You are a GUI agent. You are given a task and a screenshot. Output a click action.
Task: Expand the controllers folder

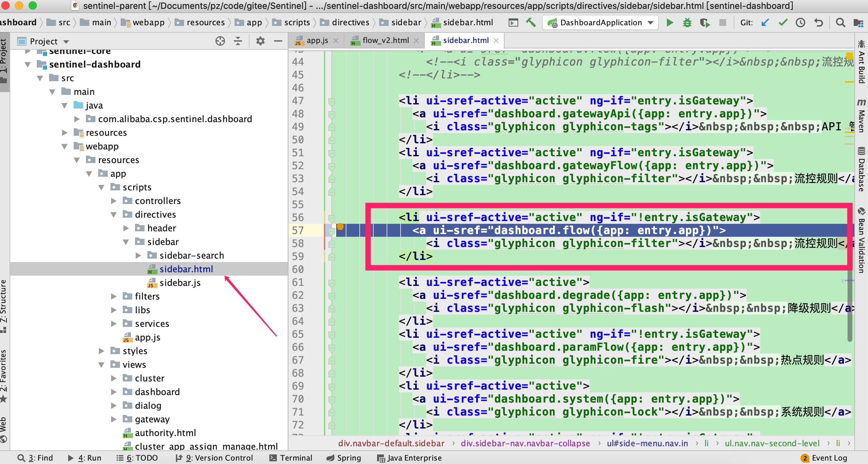click(114, 201)
